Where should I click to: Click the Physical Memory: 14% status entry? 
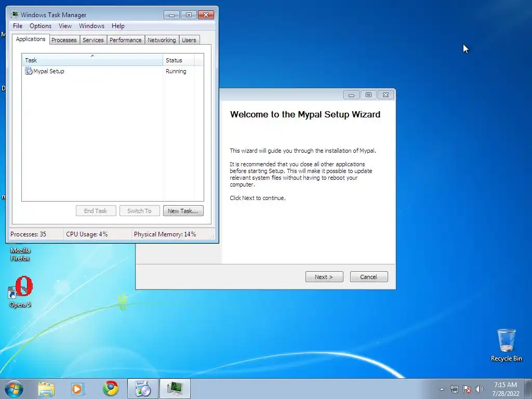pos(165,234)
